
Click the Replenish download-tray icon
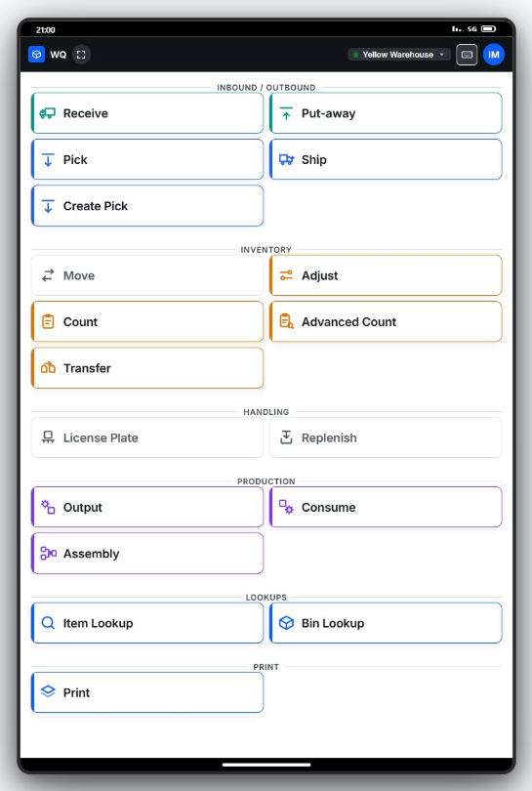pyautogui.click(x=286, y=437)
